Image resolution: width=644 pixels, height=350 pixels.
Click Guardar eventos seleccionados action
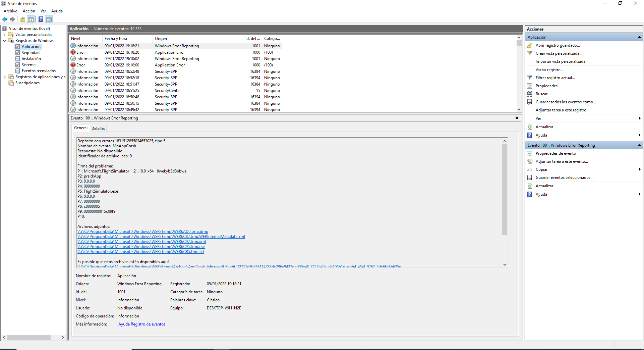565,178
